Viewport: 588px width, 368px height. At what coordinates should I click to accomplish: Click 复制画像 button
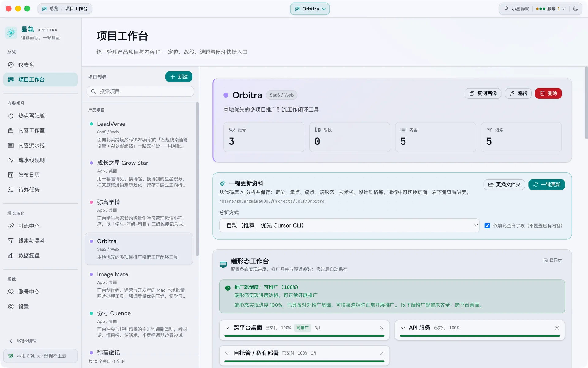pyautogui.click(x=483, y=94)
